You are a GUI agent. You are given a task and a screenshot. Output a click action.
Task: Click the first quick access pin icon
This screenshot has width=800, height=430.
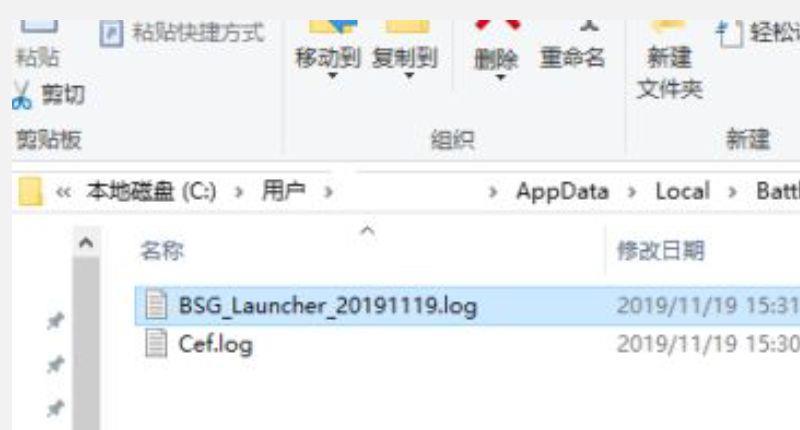click(55, 321)
